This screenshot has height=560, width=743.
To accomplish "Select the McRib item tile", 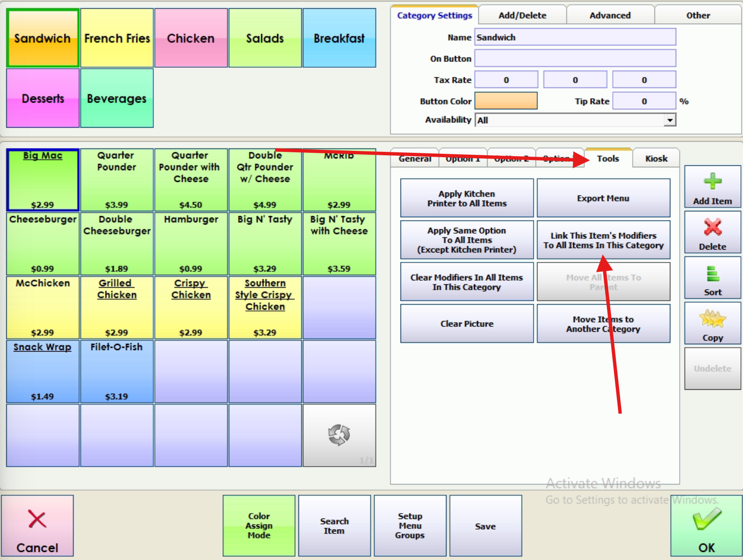I will tap(339, 180).
